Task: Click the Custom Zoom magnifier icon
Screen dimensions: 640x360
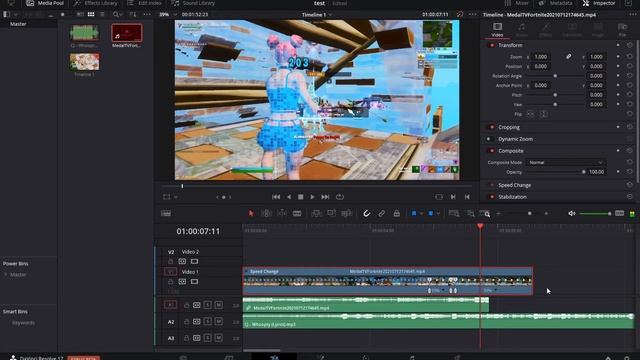Action: point(485,213)
